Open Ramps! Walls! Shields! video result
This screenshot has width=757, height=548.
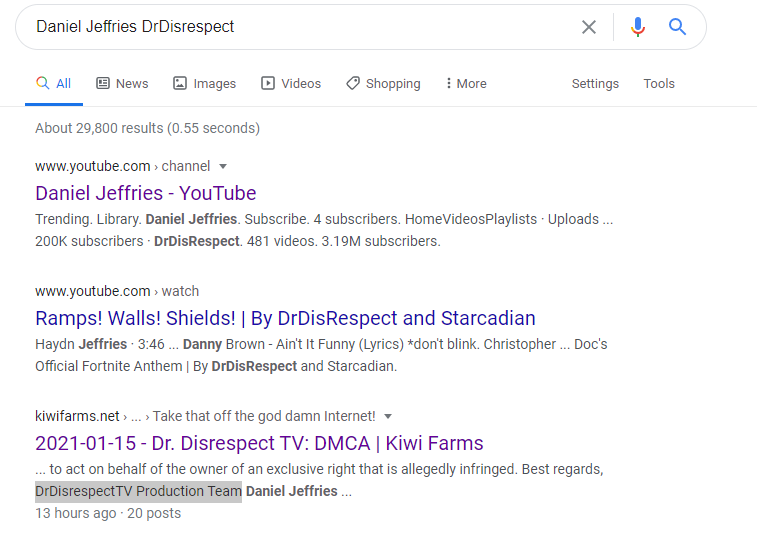pos(285,318)
